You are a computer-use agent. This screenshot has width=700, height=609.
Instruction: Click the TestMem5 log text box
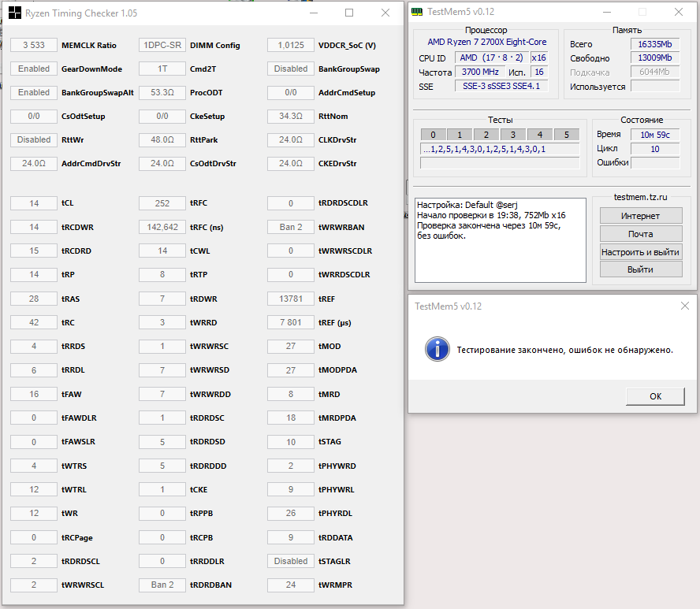[x=500, y=240]
